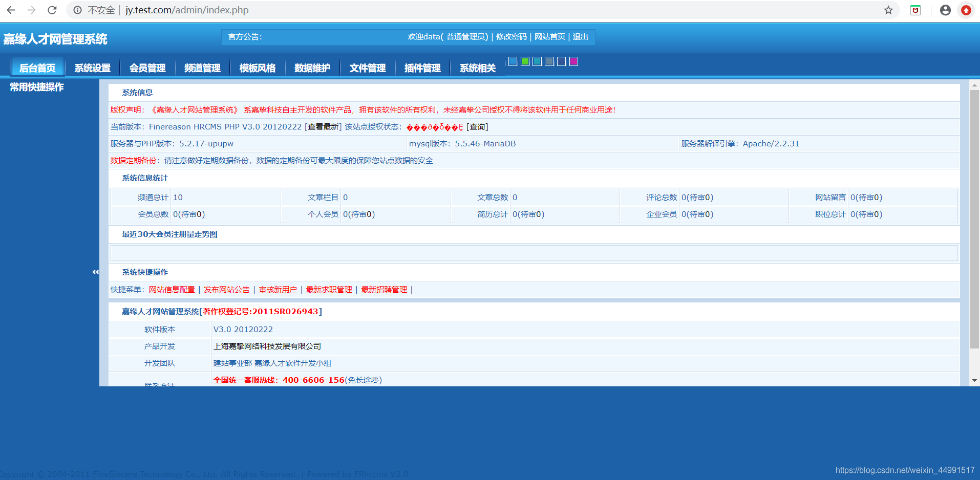The height and width of the screenshot is (480, 980).
Task: Reload the current page
Action: click(x=52, y=10)
